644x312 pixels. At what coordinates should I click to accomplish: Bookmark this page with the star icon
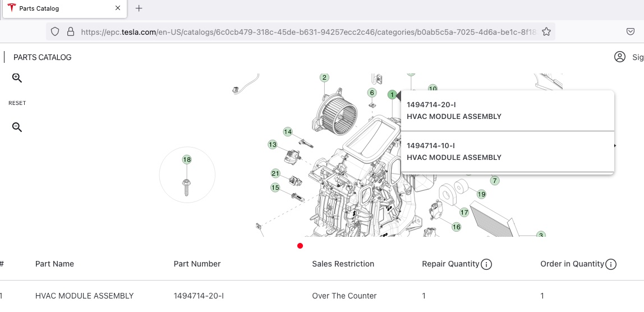[x=546, y=31]
